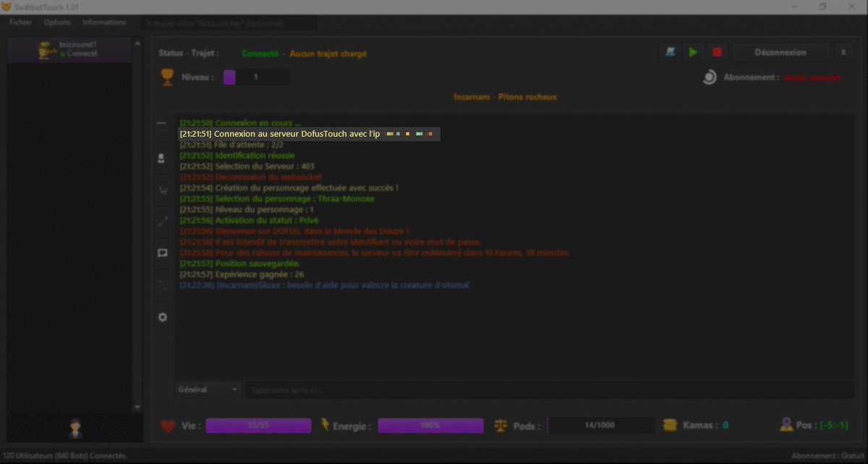Click the red heart icon beside Vie
The width and height of the screenshot is (868, 464).
click(168, 426)
